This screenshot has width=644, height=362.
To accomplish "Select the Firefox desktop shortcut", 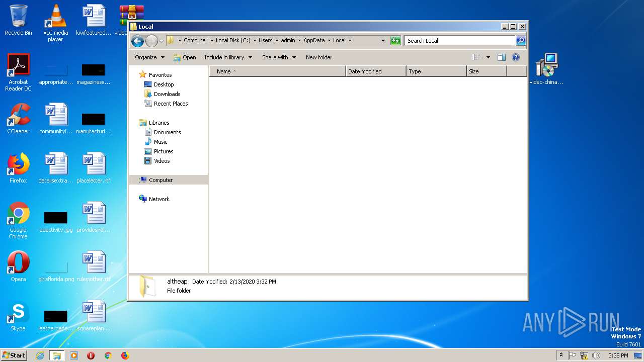I will tap(18, 168).
